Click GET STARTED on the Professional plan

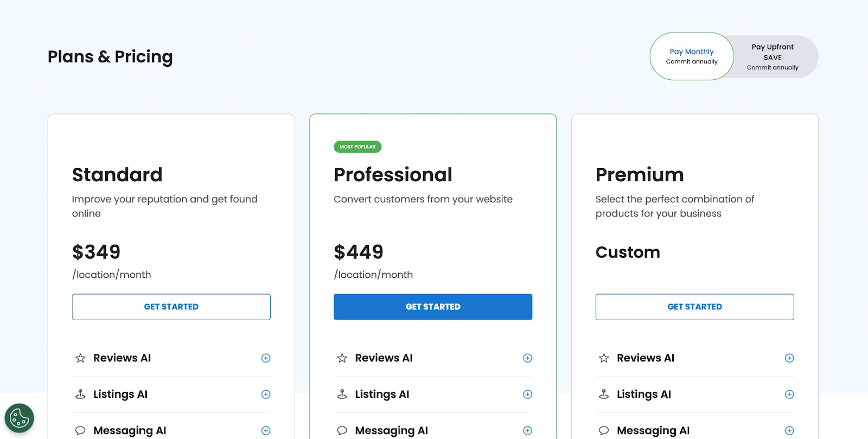pos(432,307)
